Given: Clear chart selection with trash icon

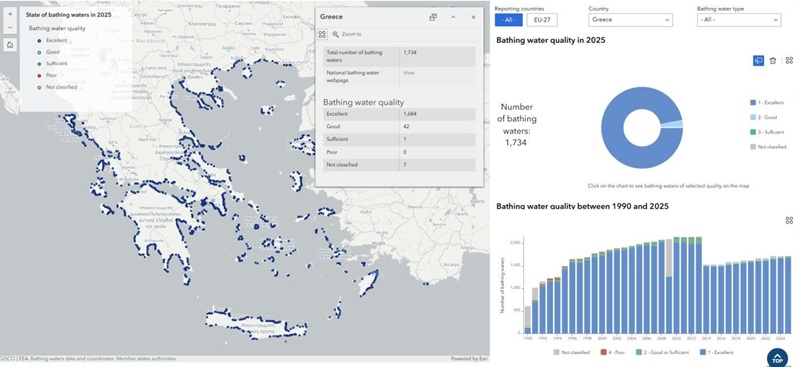Looking at the screenshot, I should 773,61.
